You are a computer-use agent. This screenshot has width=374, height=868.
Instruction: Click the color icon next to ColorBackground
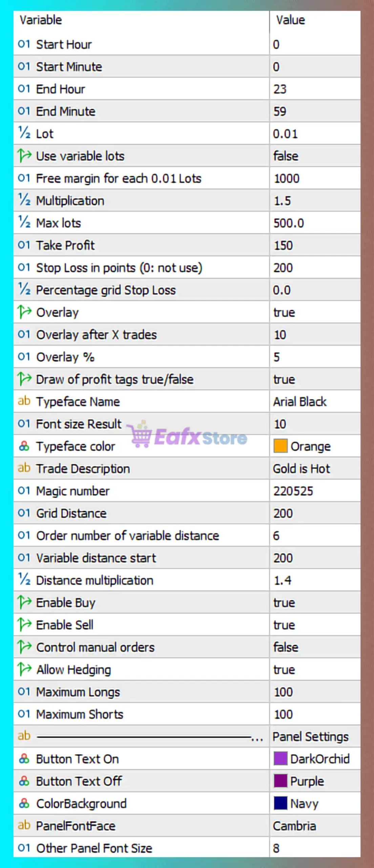click(x=24, y=803)
